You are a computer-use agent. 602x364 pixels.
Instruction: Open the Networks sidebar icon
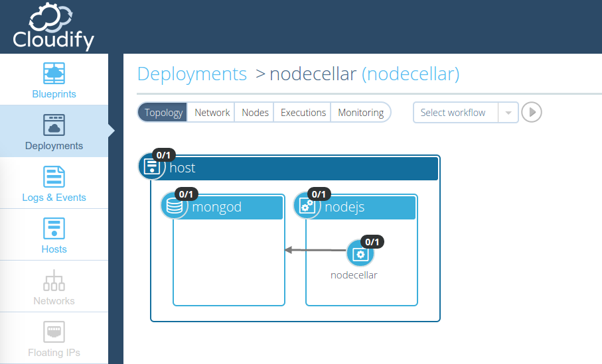[54, 280]
